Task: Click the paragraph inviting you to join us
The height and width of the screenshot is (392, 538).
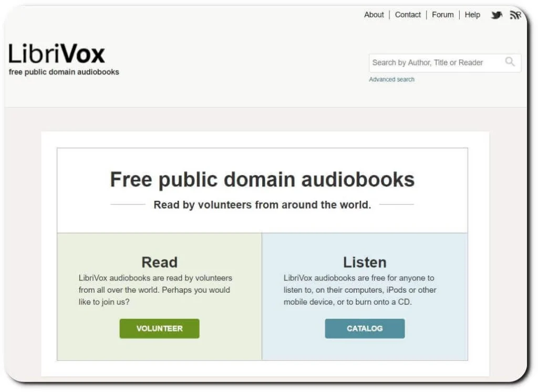Action: 155,290
